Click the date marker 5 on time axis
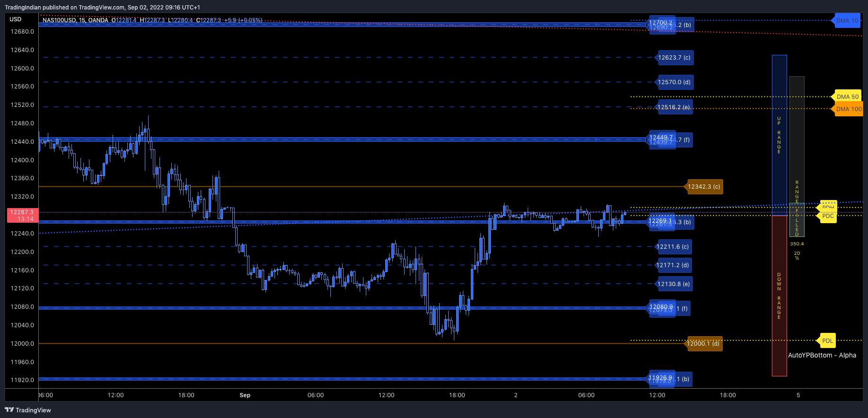The image size is (868, 418). coord(798,395)
